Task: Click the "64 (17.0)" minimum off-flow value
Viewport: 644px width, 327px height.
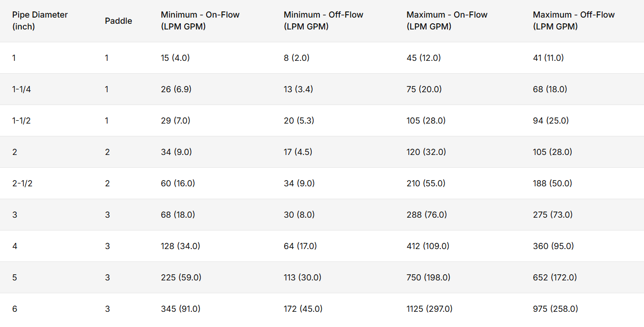Action: pos(300,246)
